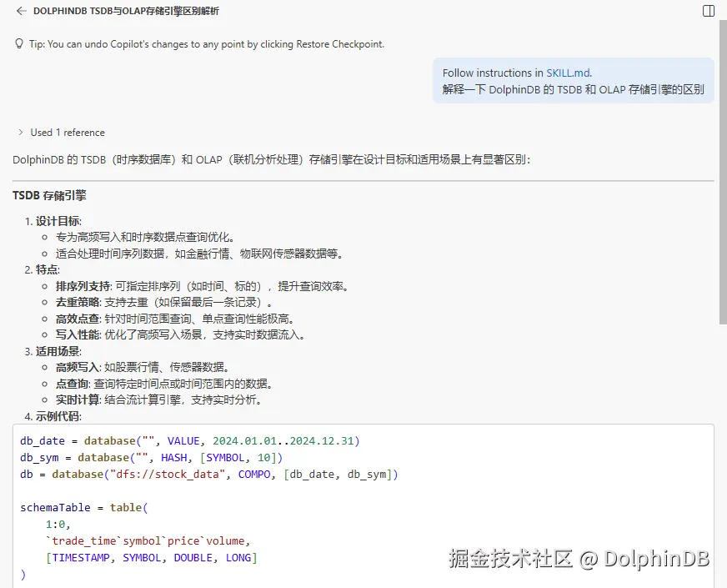This screenshot has height=588, width=727.
Task: Click the 示例代码 list heading
Action: (x=58, y=416)
